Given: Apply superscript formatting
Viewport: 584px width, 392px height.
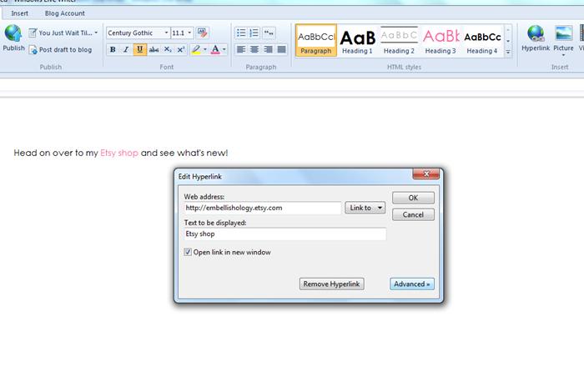Looking at the screenshot, I should click(x=181, y=49).
